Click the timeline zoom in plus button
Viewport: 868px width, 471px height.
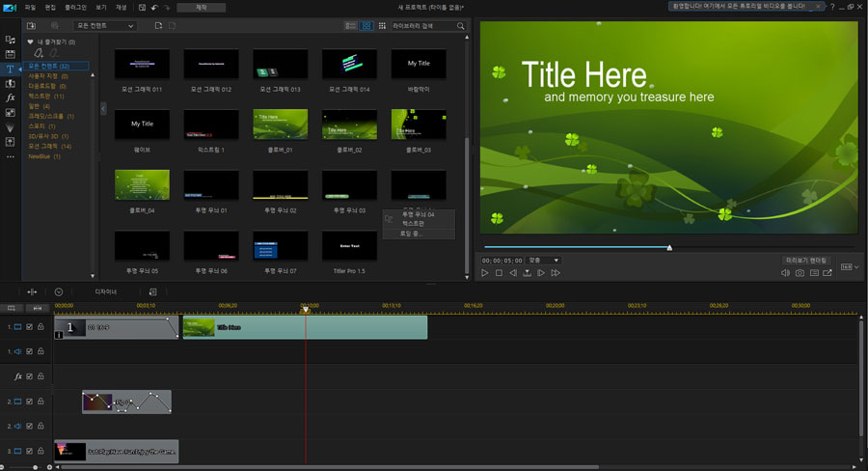pos(49,467)
